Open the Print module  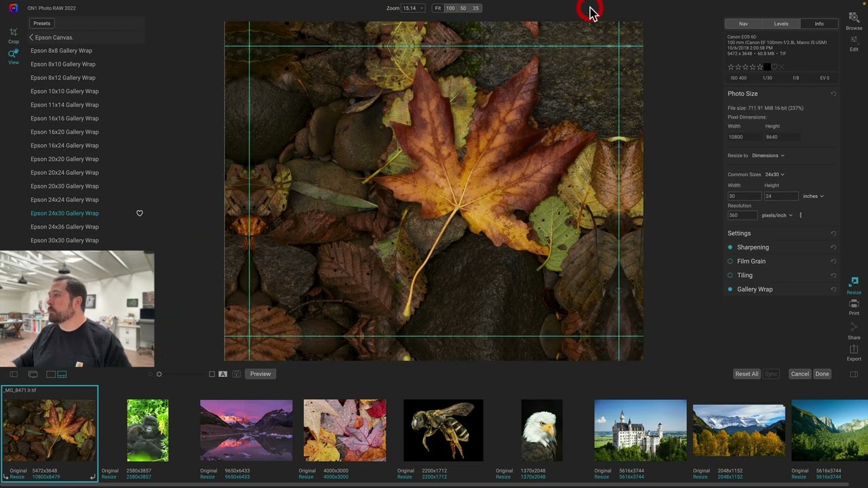point(854,307)
